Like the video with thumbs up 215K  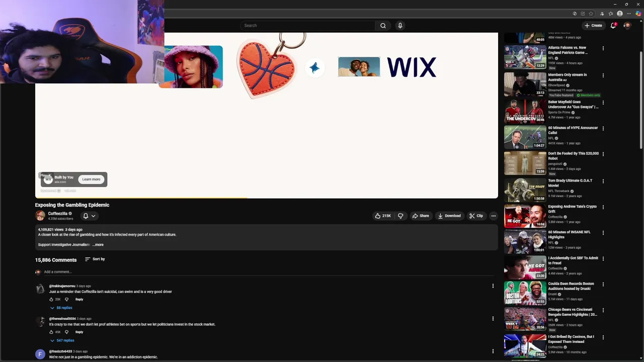point(383,216)
